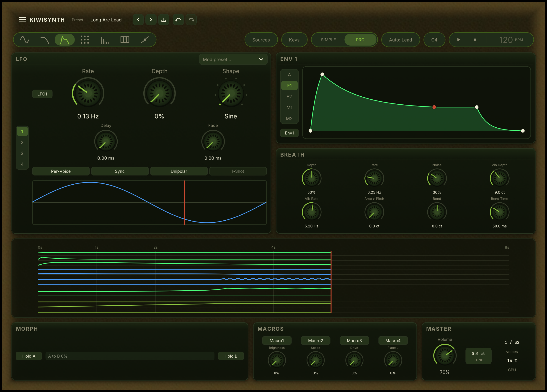Open the dot matrix grid page

point(85,40)
